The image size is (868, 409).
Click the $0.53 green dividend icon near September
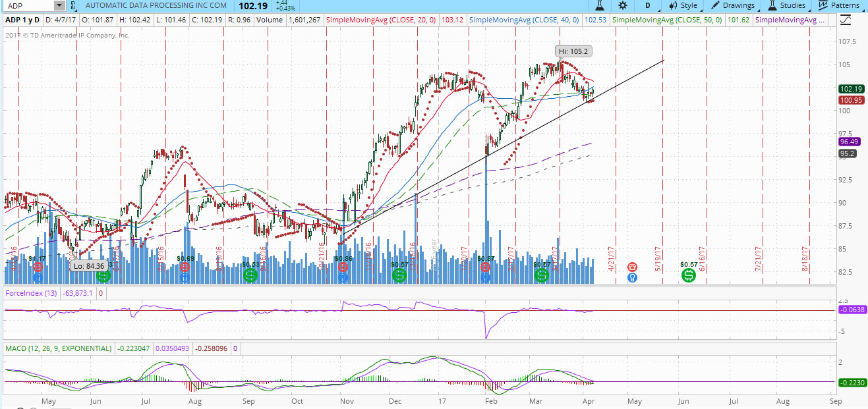pyautogui.click(x=250, y=275)
